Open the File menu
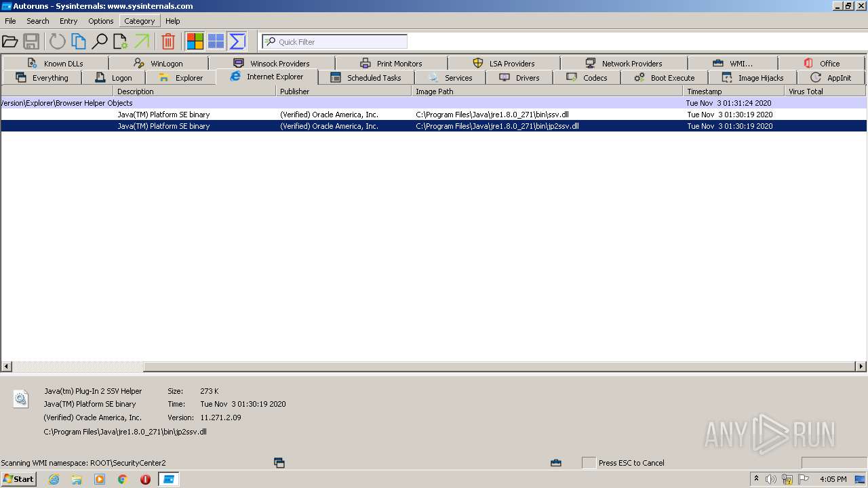 tap(10, 21)
